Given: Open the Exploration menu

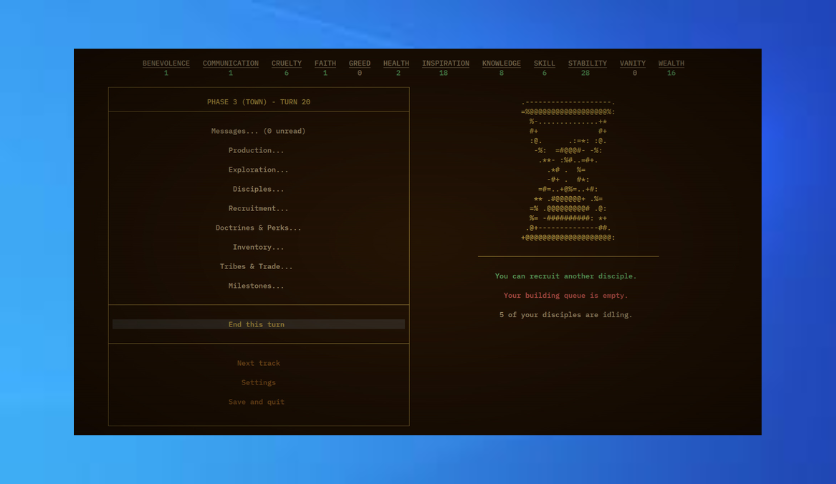Looking at the screenshot, I should 258,170.
